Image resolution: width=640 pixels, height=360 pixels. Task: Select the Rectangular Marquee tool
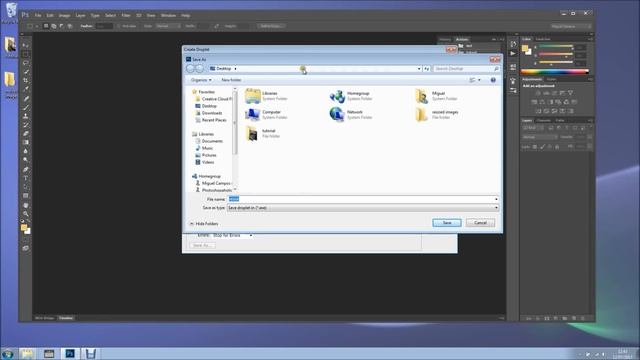click(x=26, y=54)
